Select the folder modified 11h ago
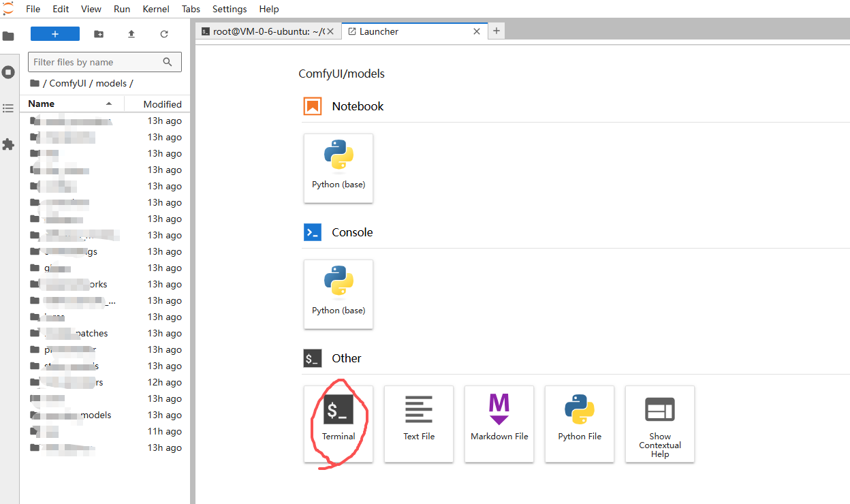The image size is (850, 504). point(106,431)
